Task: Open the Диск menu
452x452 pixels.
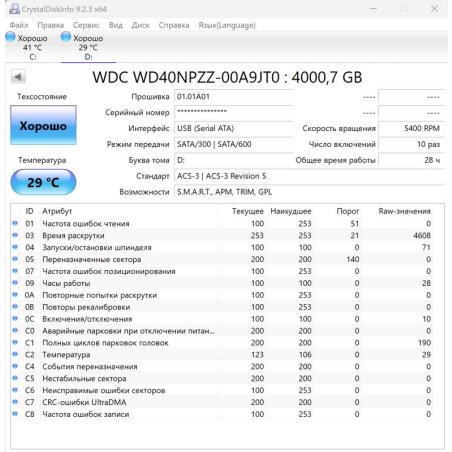Action: click(140, 25)
